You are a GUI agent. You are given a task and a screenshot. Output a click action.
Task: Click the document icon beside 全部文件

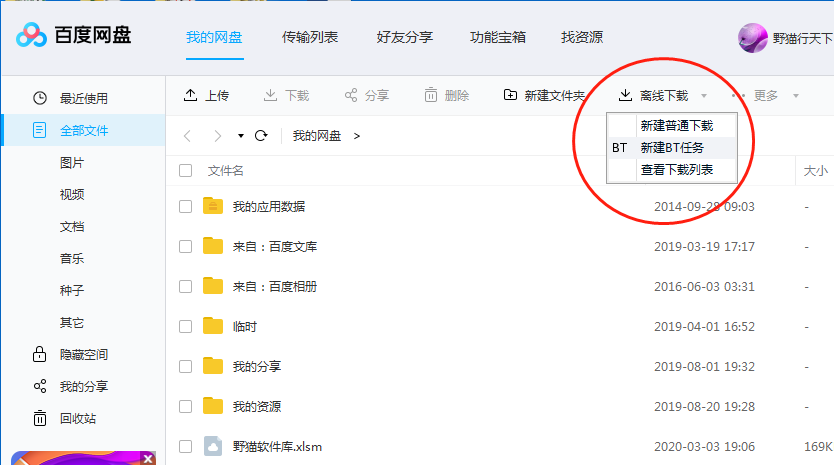tap(39, 130)
